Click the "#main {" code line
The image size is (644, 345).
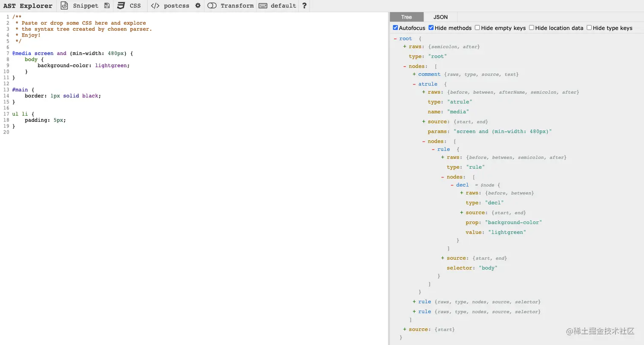(x=23, y=90)
